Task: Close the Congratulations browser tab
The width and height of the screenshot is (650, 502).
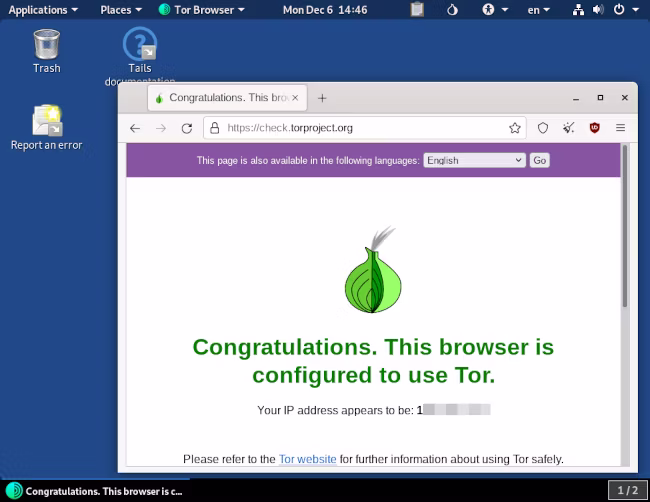Action: pyautogui.click(x=295, y=98)
